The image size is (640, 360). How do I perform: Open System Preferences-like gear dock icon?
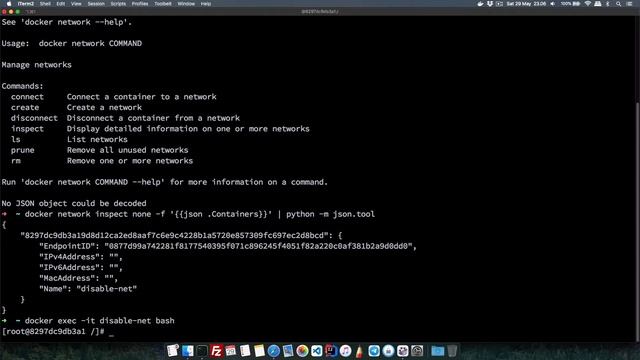pyautogui.click(x=417, y=351)
